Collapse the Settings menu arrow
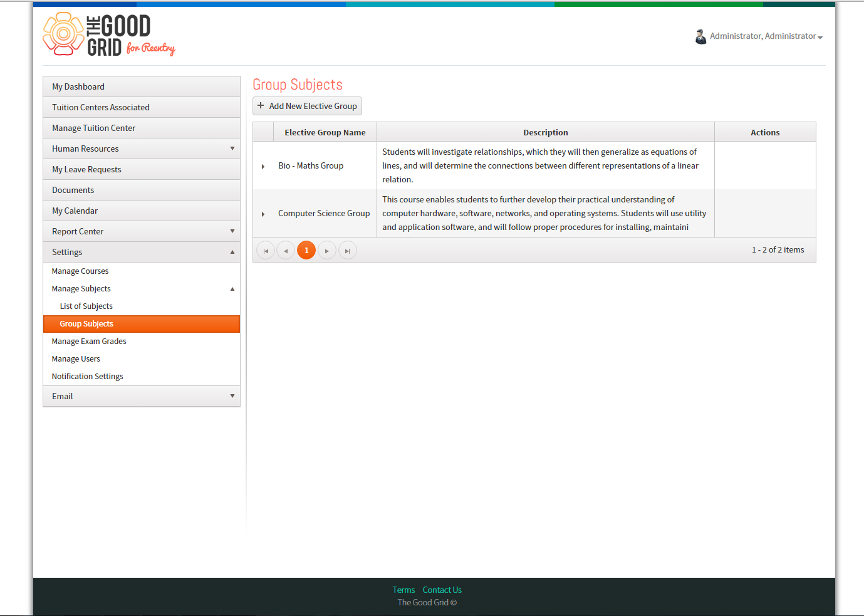Screen dimensions: 864x616 232,252
